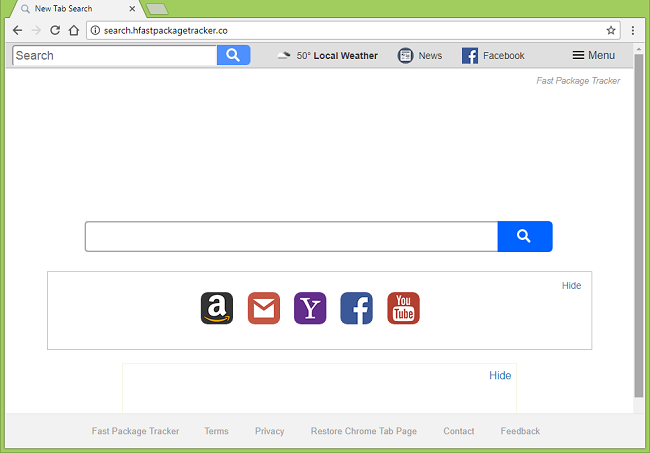
Task: Open Chrome's three-dot options menu
Action: coord(633,30)
